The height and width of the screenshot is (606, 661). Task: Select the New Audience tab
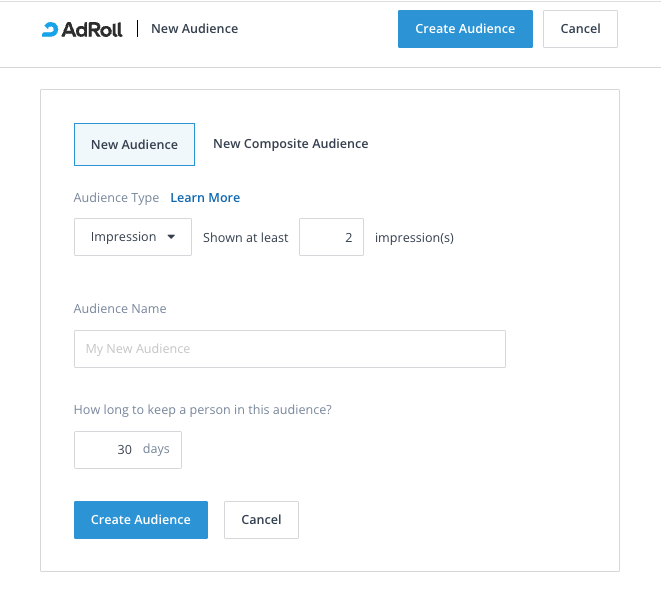[x=134, y=144]
